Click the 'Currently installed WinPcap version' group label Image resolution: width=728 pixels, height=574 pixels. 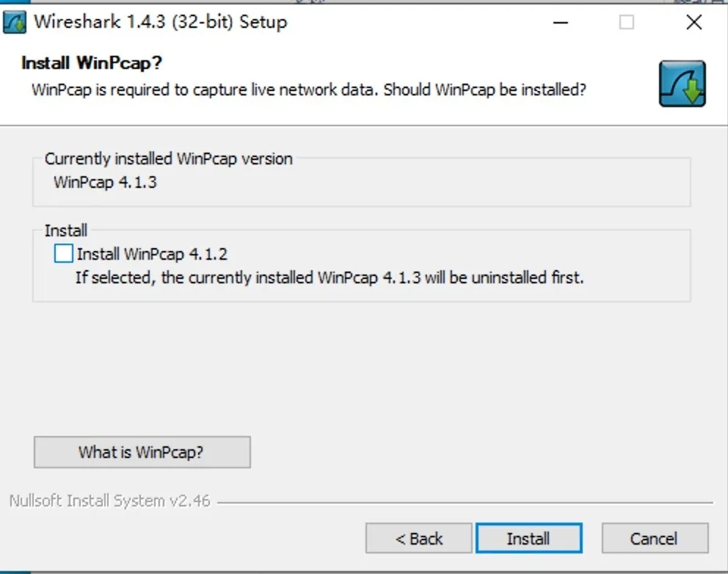[x=168, y=159]
